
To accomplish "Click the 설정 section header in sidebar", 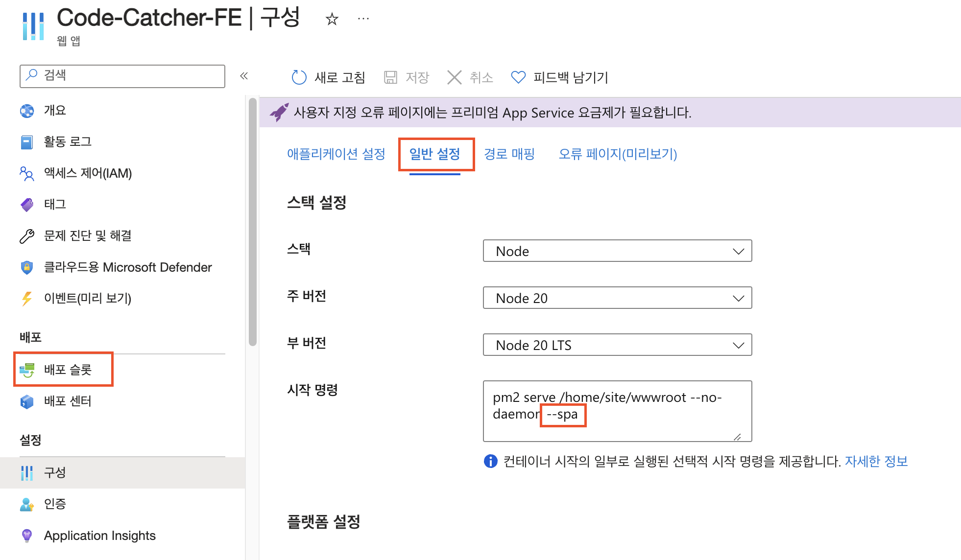I will [x=30, y=440].
